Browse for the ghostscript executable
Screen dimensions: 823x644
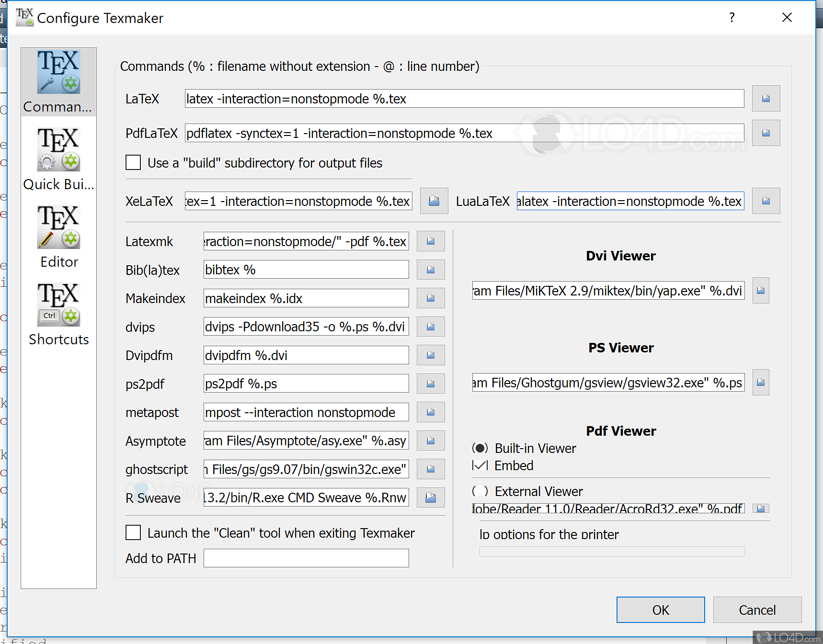[430, 469]
